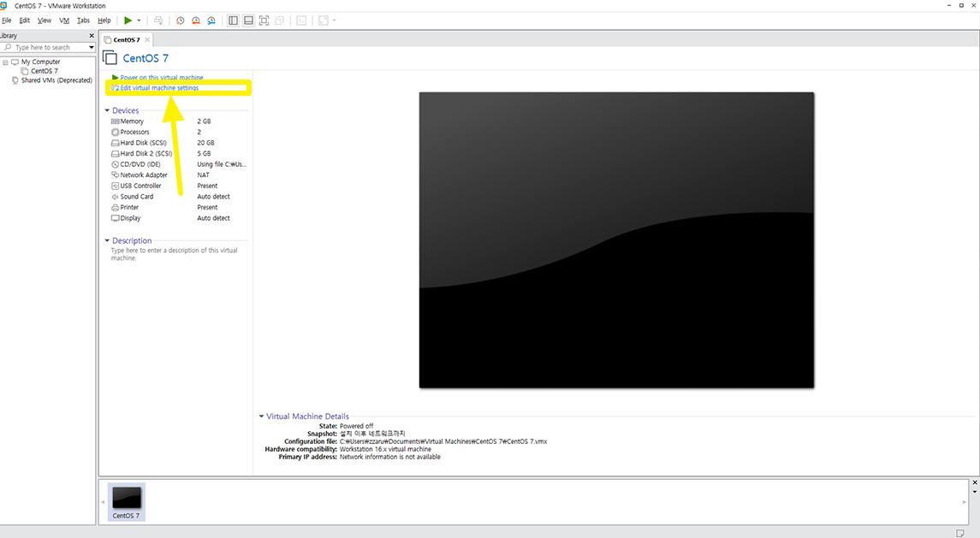Screen dimensions: 980x538
Task: Click the Network Adapter value NAT
Action: pos(203,175)
